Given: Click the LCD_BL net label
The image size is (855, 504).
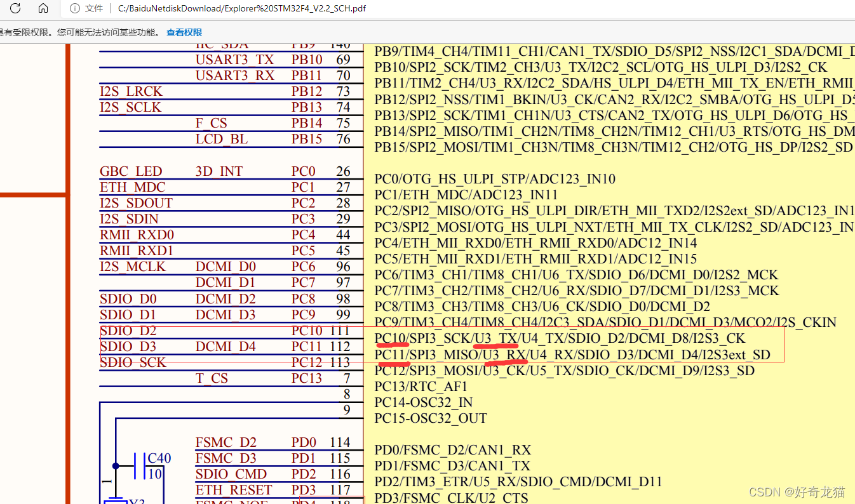Looking at the screenshot, I should 222,139.
